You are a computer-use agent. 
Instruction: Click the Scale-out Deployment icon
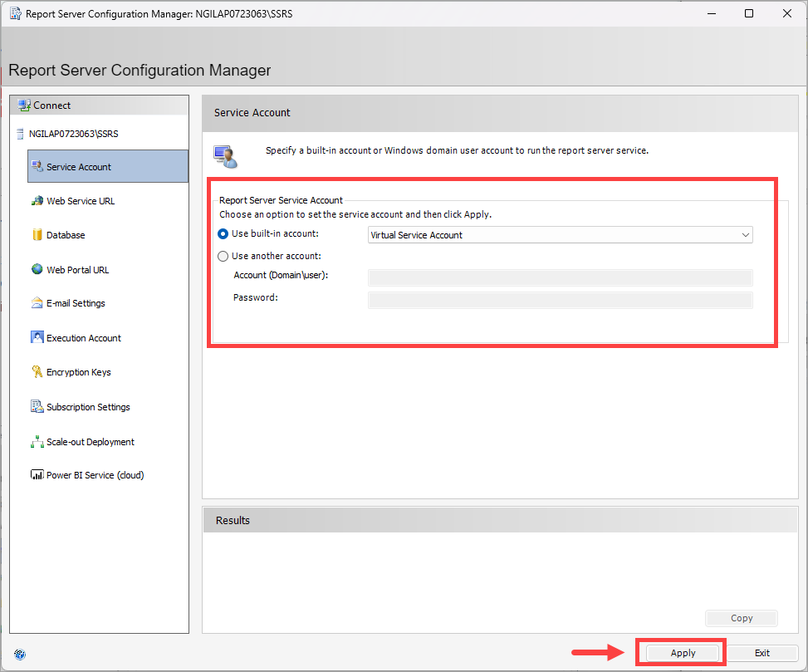pos(37,442)
